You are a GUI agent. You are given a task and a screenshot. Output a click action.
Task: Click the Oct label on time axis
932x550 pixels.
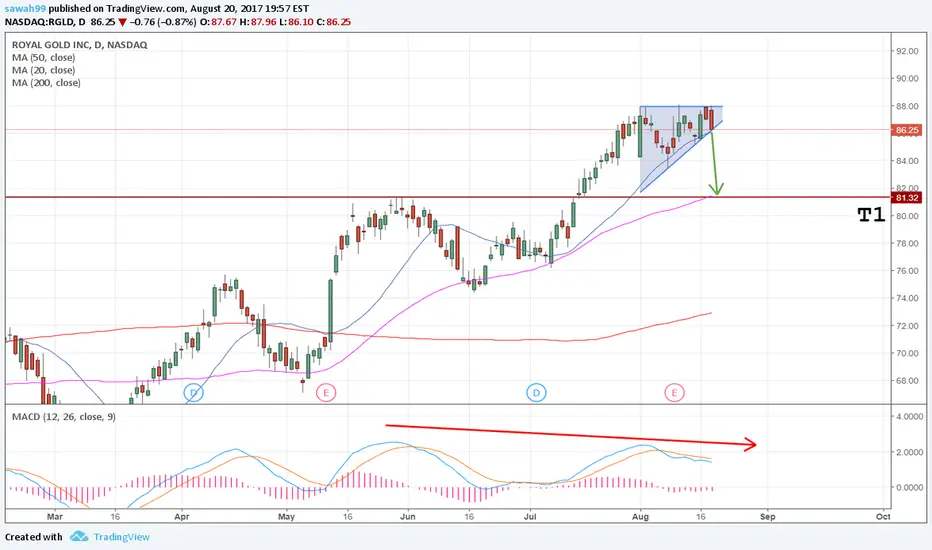tap(883, 517)
